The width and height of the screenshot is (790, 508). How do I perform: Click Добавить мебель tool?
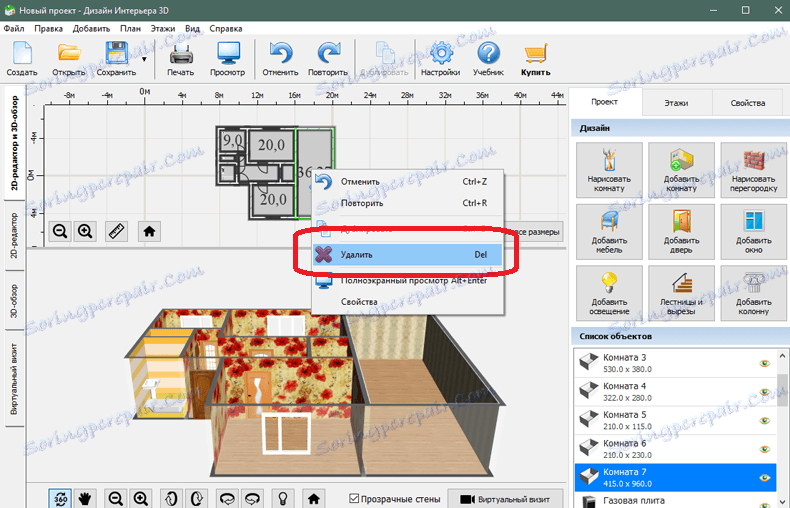point(609,232)
